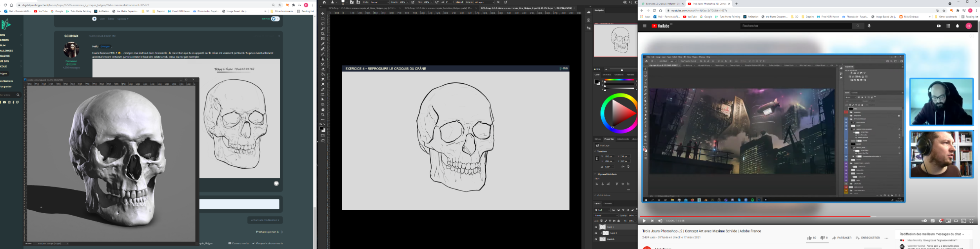Image resolution: width=980 pixels, height=249 pixels.
Task: Play the YouTube video
Action: 644,221
